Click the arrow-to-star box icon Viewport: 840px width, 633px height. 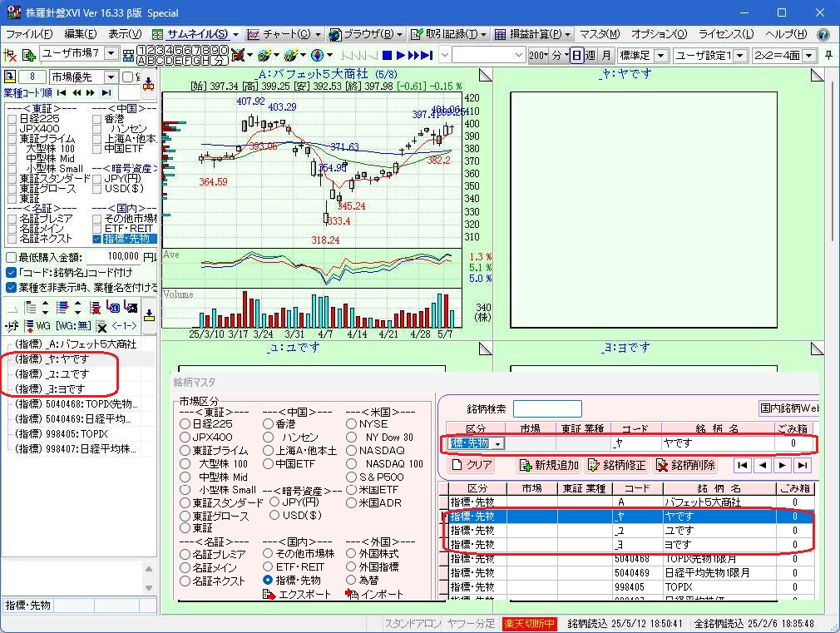pos(131,307)
